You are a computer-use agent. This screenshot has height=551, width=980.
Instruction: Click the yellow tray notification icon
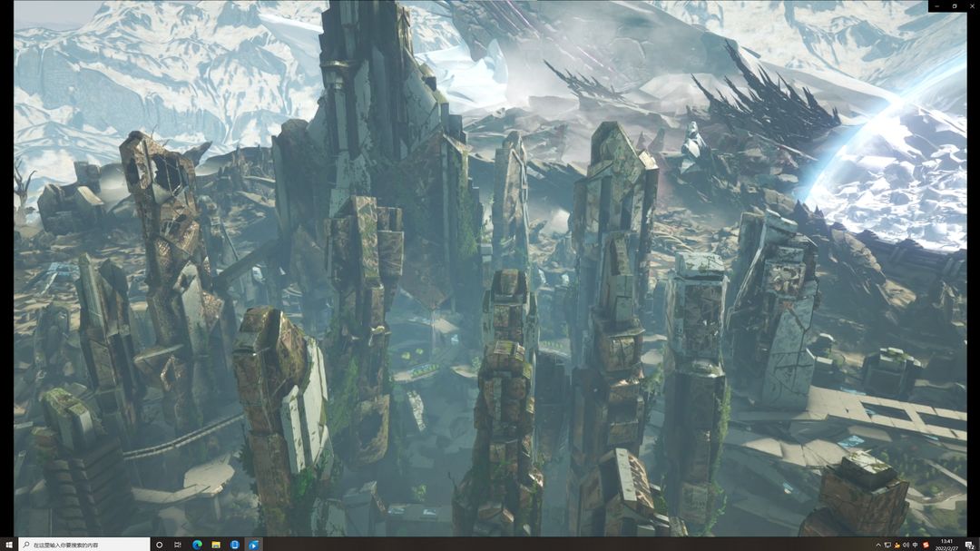[897, 545]
